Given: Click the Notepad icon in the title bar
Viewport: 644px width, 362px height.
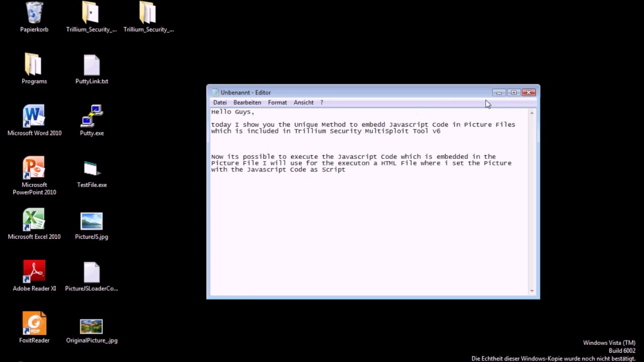Looking at the screenshot, I should tap(215, 93).
